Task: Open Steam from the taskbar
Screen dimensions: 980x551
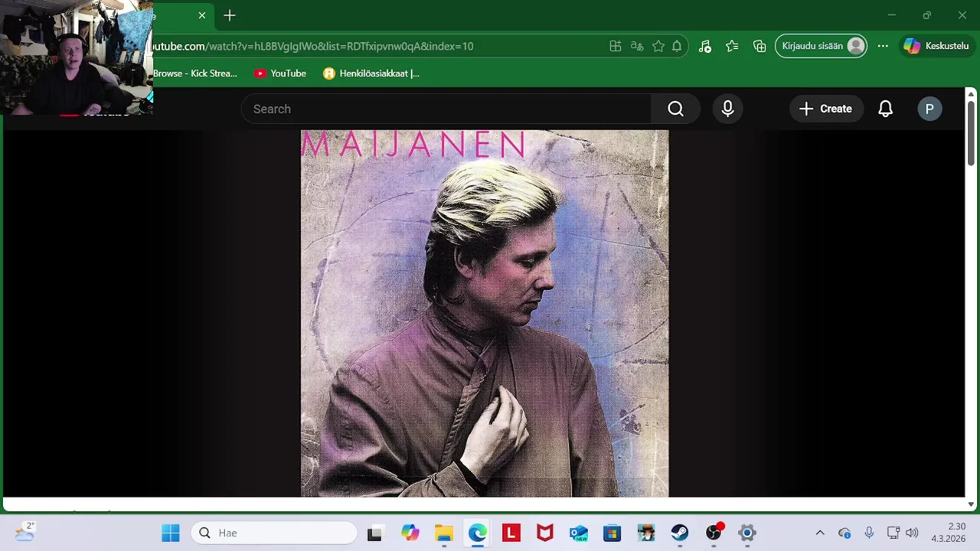Action: (680, 533)
